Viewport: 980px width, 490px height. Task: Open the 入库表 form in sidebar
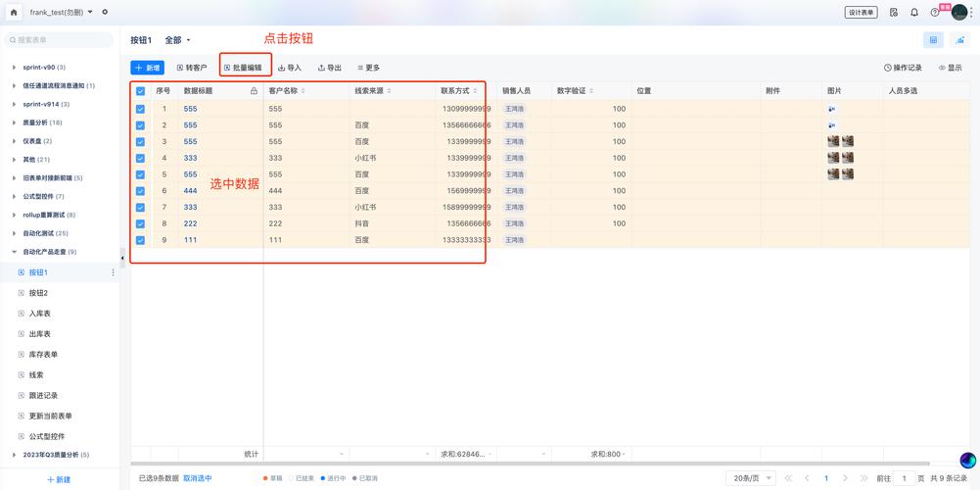40,314
